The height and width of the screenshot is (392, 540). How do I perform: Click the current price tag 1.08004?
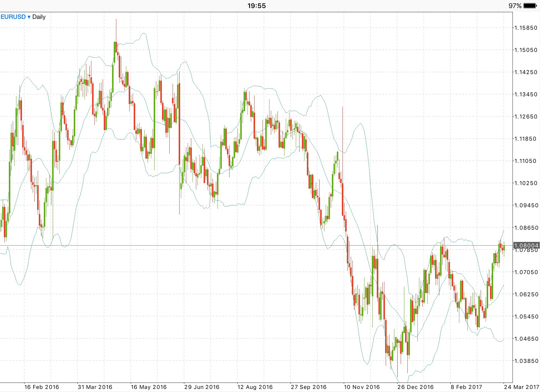[526, 246]
